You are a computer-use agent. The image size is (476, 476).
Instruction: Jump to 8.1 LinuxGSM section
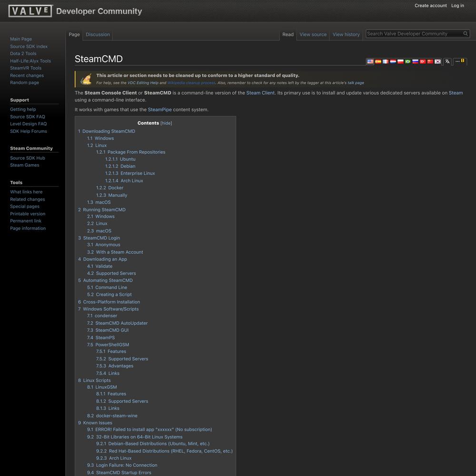coord(102,387)
